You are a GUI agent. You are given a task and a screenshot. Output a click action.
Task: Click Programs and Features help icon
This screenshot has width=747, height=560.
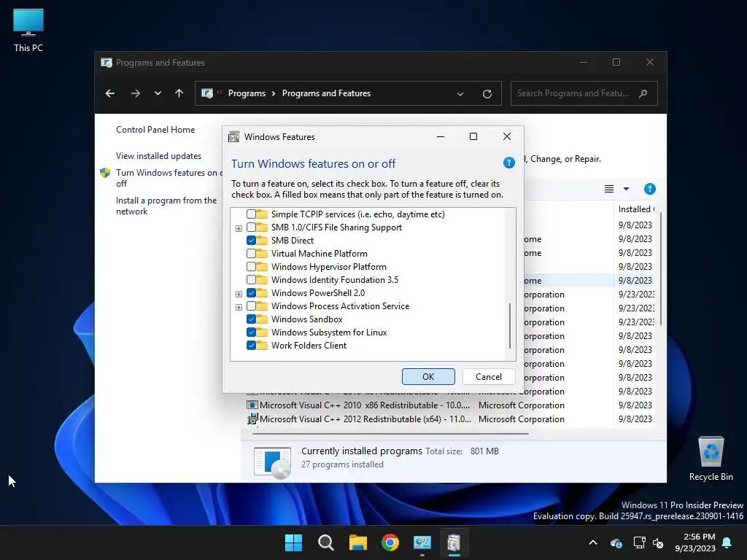click(x=650, y=189)
